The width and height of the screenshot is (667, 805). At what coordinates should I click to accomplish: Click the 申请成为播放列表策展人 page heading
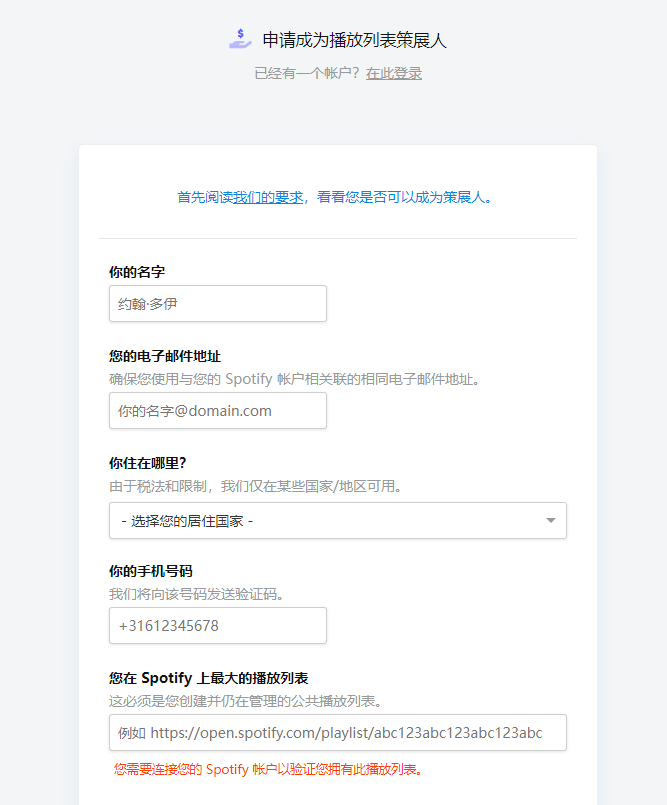click(x=354, y=40)
